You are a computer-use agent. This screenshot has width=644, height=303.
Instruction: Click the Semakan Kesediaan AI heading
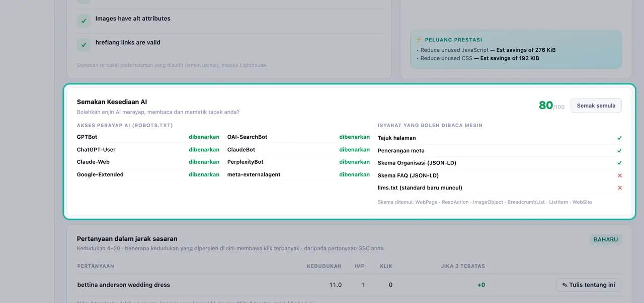pos(112,102)
